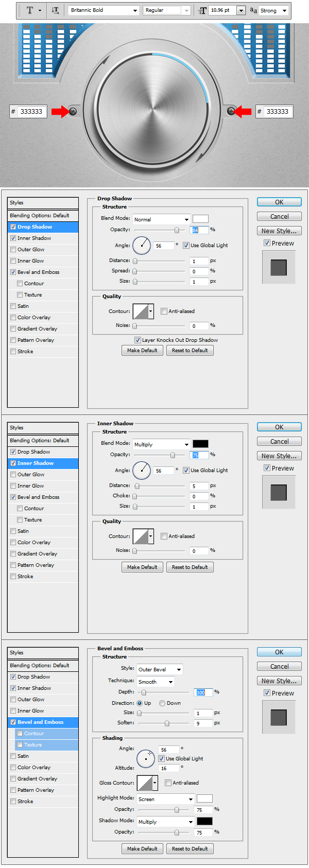Image resolution: width=309 pixels, height=868 pixels.
Task: Click the left screw on the knob panel
Action: tap(73, 111)
